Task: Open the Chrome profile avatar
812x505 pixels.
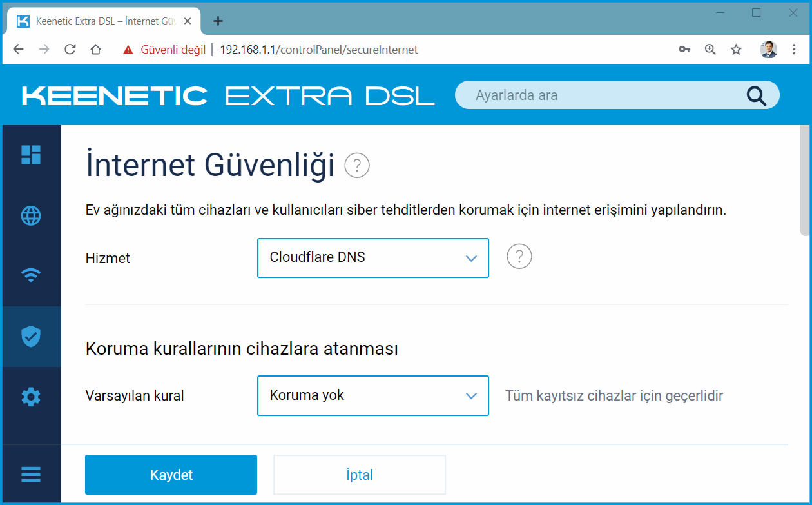Action: coord(768,50)
